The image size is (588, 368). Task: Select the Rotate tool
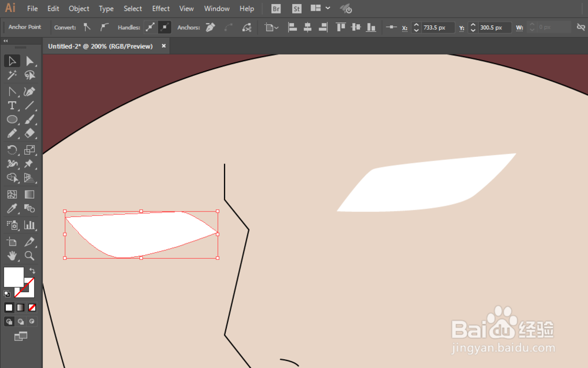tap(12, 150)
